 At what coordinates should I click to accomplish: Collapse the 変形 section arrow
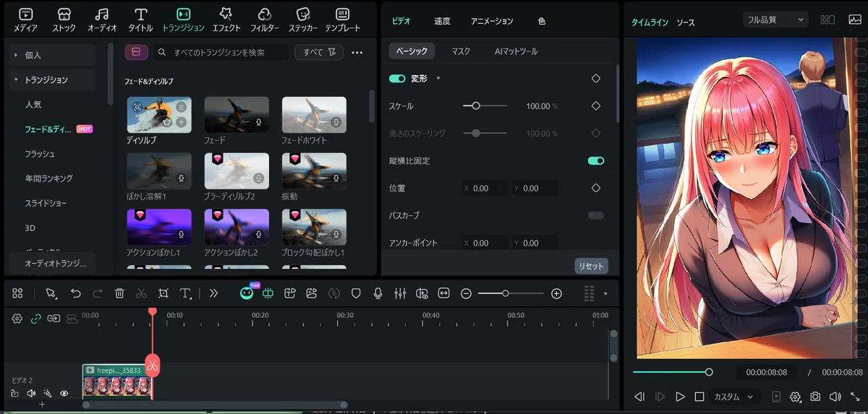pos(438,78)
